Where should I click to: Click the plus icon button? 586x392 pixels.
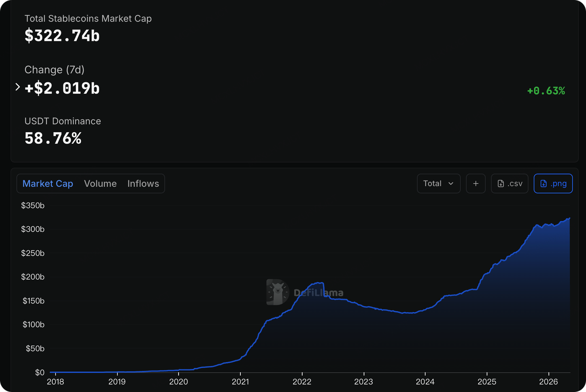(x=476, y=184)
